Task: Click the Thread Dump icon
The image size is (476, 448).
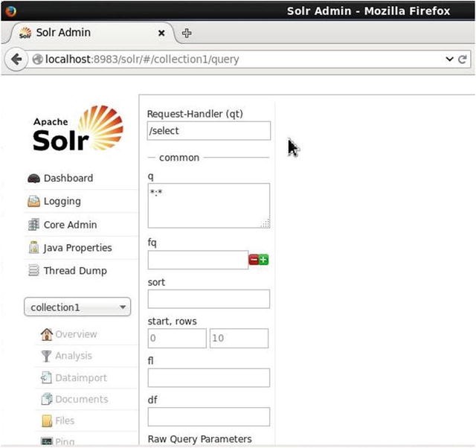Action: click(33, 271)
